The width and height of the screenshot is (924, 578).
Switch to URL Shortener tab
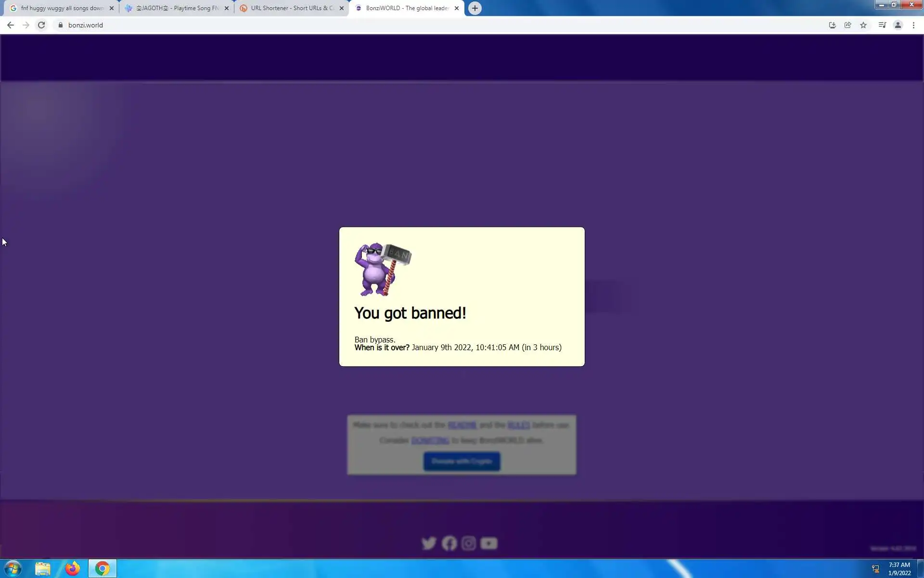292,8
